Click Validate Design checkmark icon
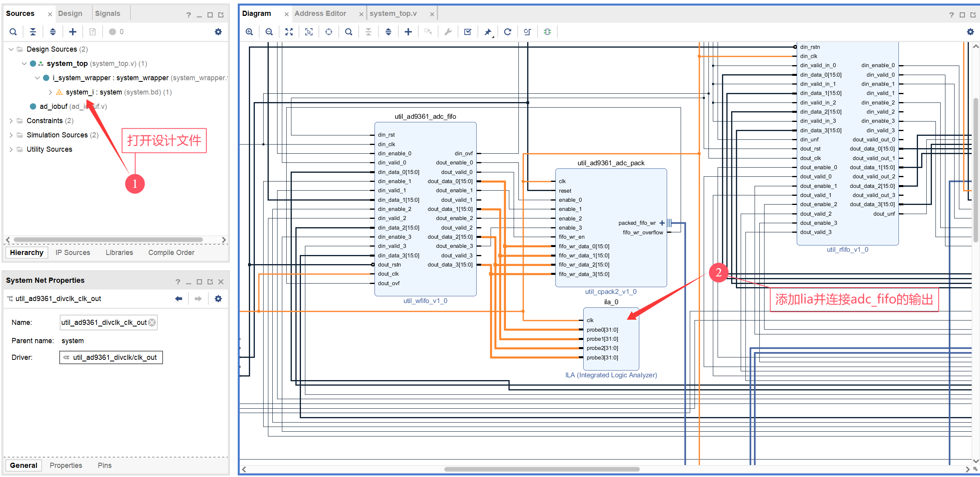This screenshot has height=477, width=980. (468, 32)
